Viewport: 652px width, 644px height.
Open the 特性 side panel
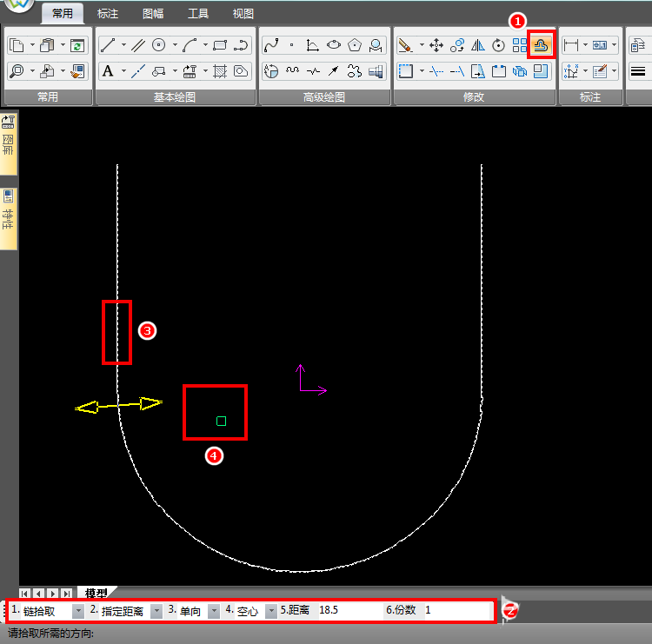(x=9, y=217)
